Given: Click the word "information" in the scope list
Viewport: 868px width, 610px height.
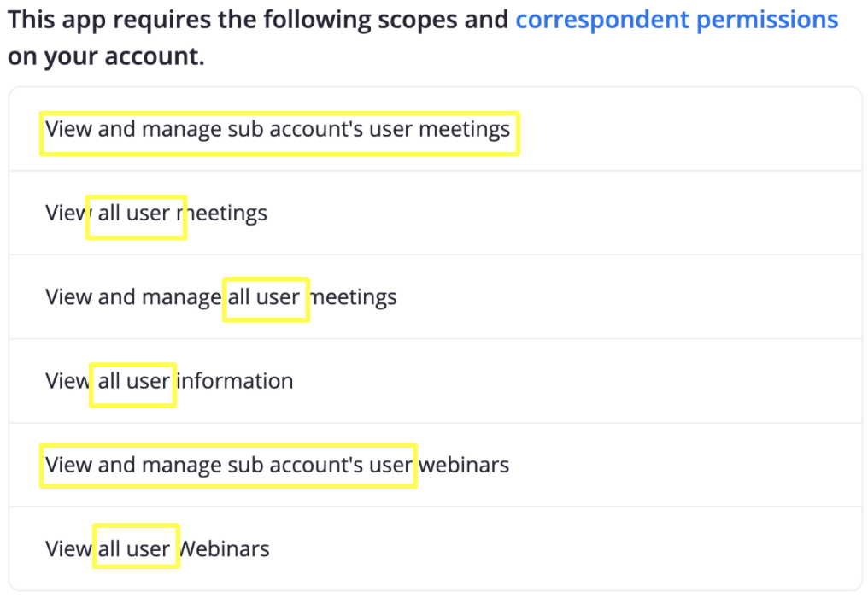Looking at the screenshot, I should click(x=235, y=380).
